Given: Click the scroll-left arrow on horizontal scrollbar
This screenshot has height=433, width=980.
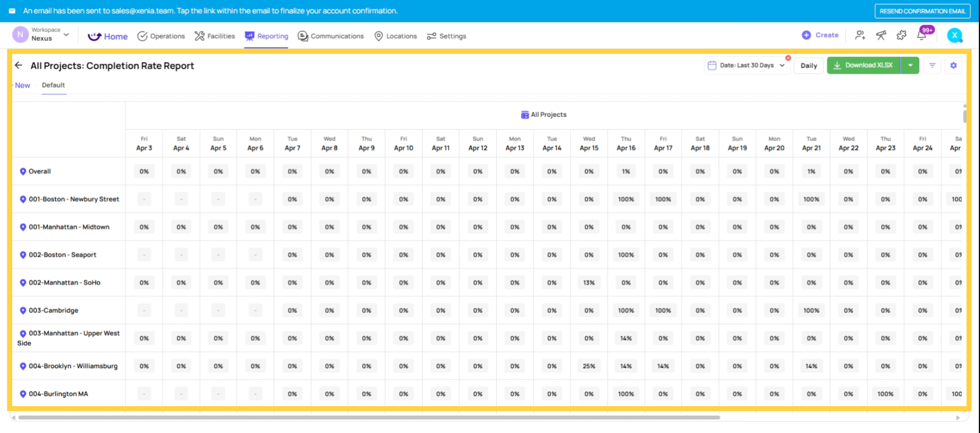Looking at the screenshot, I should [x=13, y=418].
